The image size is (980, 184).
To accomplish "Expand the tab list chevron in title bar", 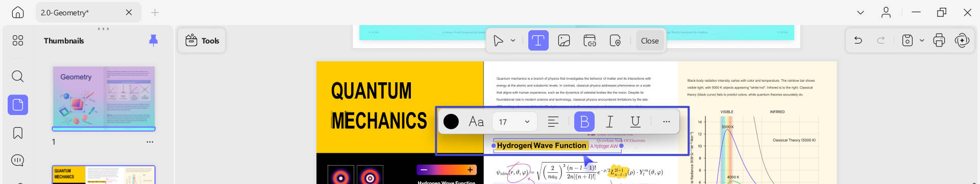I will coord(861,12).
